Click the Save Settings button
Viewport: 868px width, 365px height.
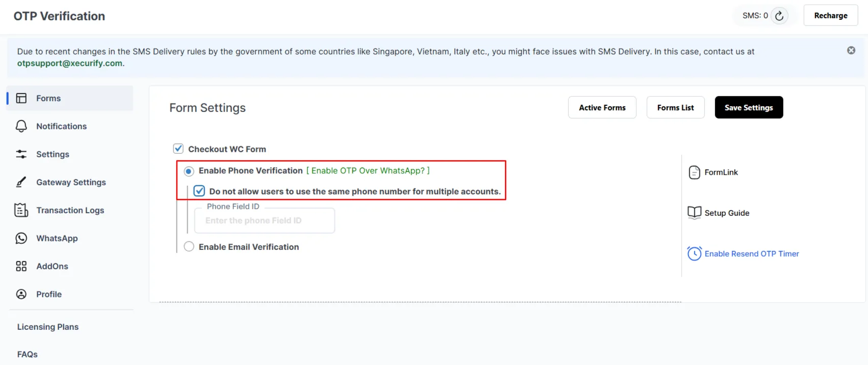pos(748,107)
